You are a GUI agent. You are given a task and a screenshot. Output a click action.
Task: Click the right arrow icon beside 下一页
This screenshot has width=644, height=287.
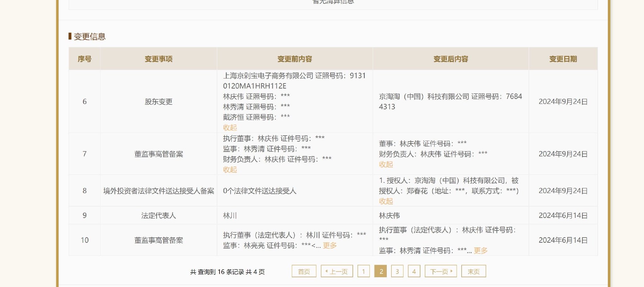click(452, 271)
